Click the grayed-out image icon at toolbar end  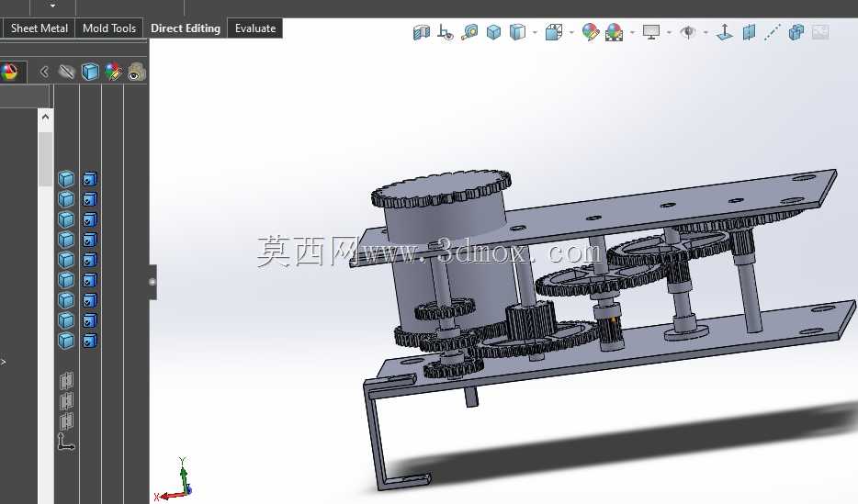point(820,32)
